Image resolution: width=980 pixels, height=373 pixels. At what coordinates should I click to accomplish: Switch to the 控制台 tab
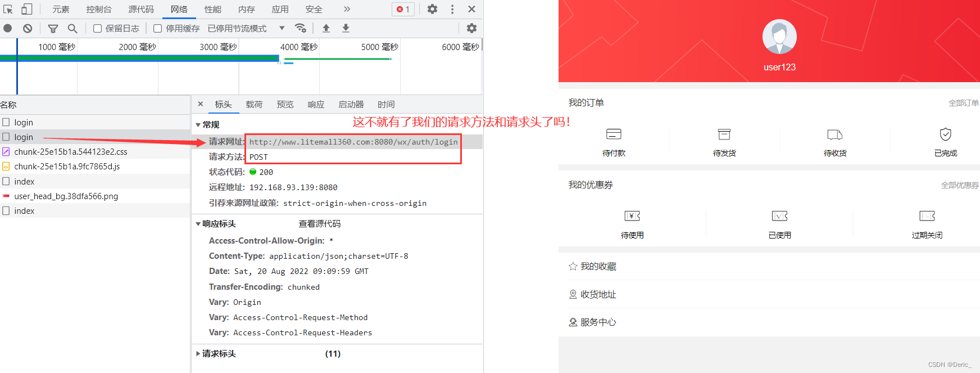(x=99, y=9)
